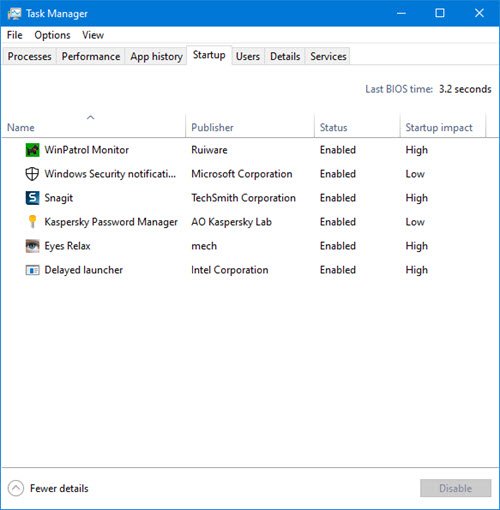Image resolution: width=500 pixels, height=510 pixels.
Task: Select the Windows Security notification entry
Action: point(110,174)
